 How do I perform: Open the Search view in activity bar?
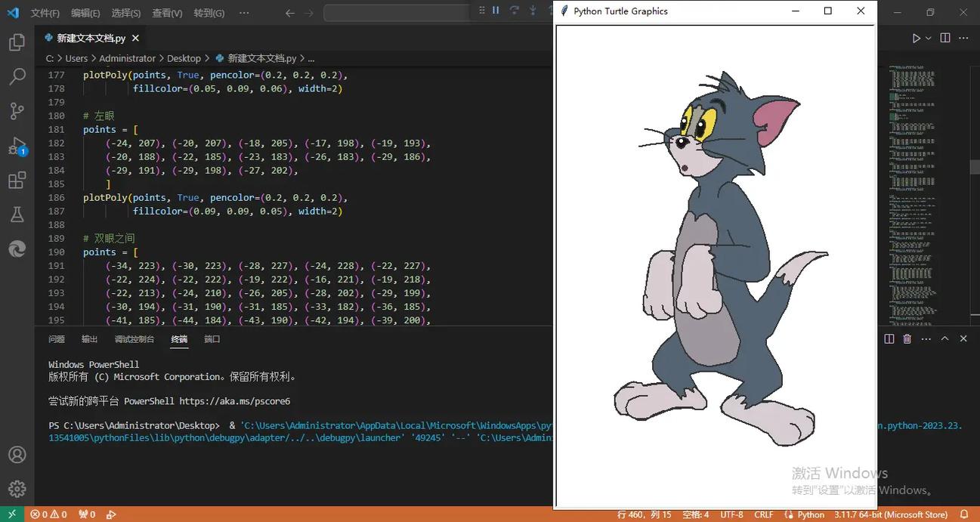tap(17, 76)
